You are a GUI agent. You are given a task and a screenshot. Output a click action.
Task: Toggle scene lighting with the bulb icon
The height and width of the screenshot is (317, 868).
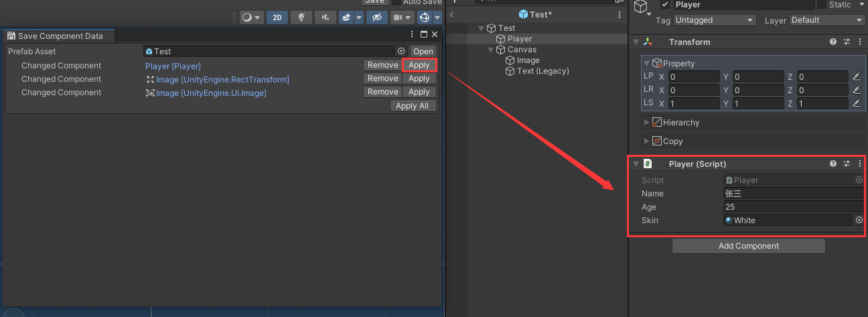pyautogui.click(x=302, y=17)
